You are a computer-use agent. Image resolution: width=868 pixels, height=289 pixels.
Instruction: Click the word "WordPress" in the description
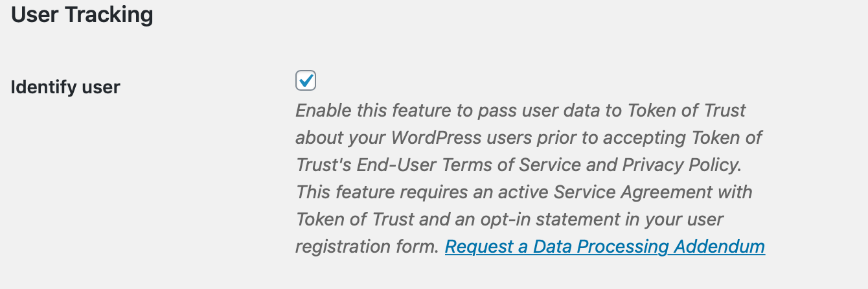(435, 138)
